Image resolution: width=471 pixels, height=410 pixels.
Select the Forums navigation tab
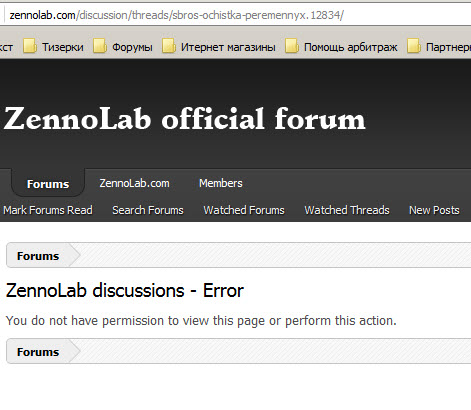point(48,184)
